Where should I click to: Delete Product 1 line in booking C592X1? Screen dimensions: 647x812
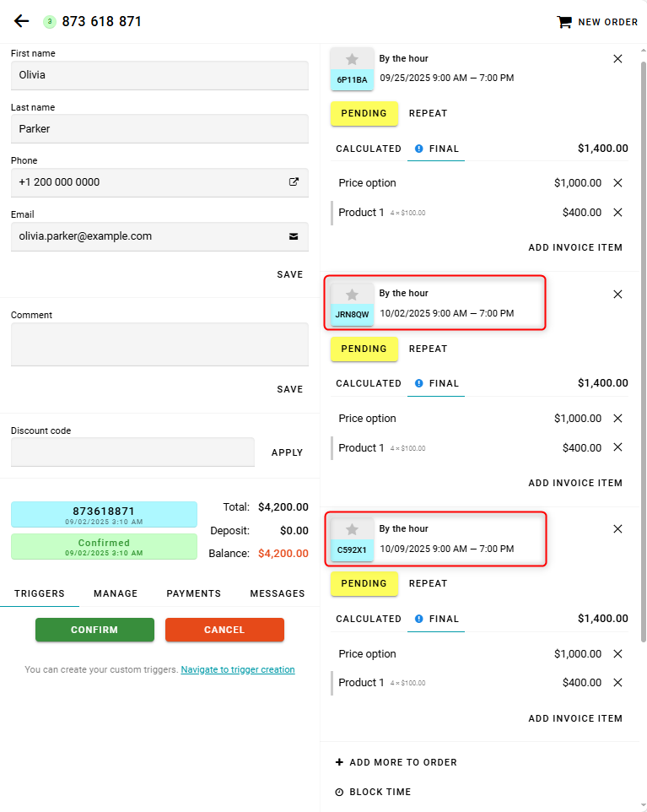point(617,683)
